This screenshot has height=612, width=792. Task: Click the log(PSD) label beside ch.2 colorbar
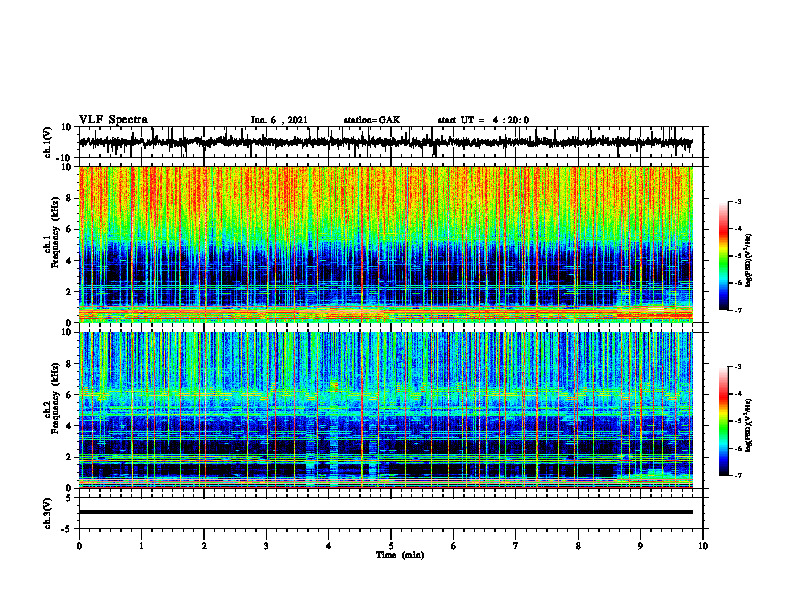749,426
